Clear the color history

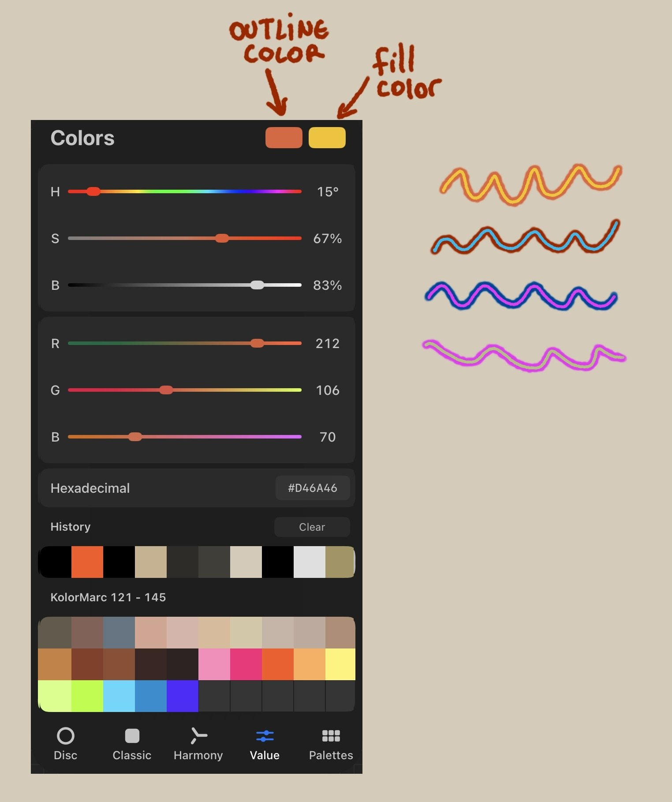(x=312, y=527)
